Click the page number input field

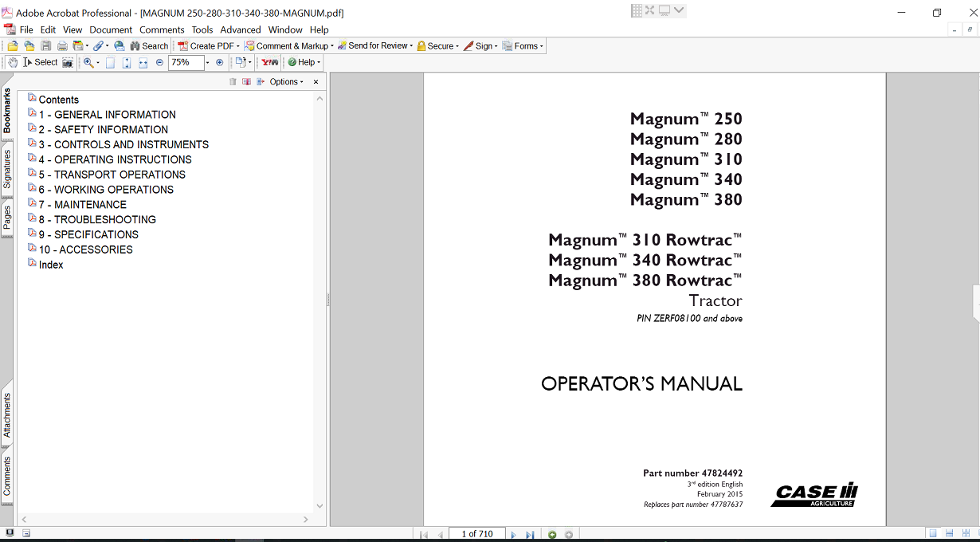click(x=477, y=534)
